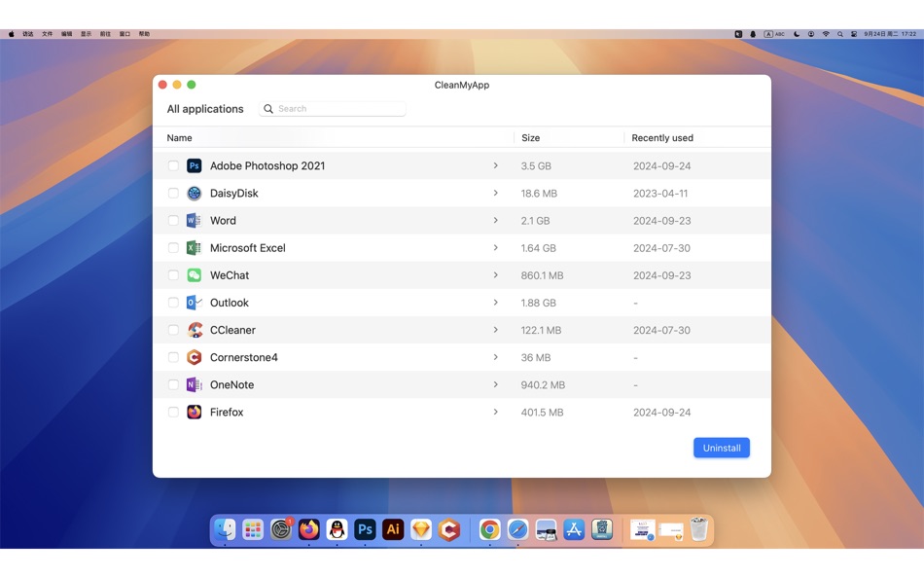The height and width of the screenshot is (578, 924).
Task: Open the 编辑 menu in menu bar
Action: [66, 34]
